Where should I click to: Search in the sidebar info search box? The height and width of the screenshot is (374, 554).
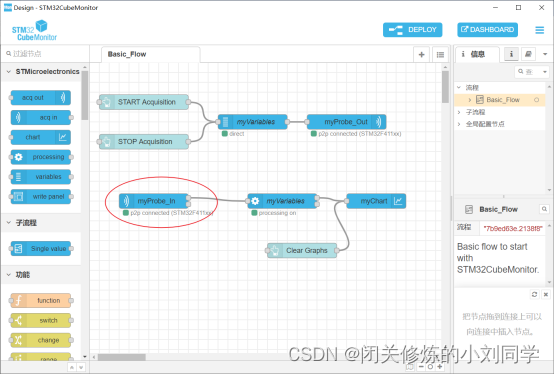528,72
